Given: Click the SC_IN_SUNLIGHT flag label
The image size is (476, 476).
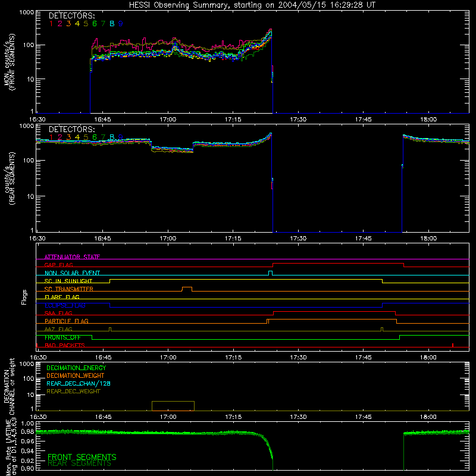Looking at the screenshot, I should (68, 281).
